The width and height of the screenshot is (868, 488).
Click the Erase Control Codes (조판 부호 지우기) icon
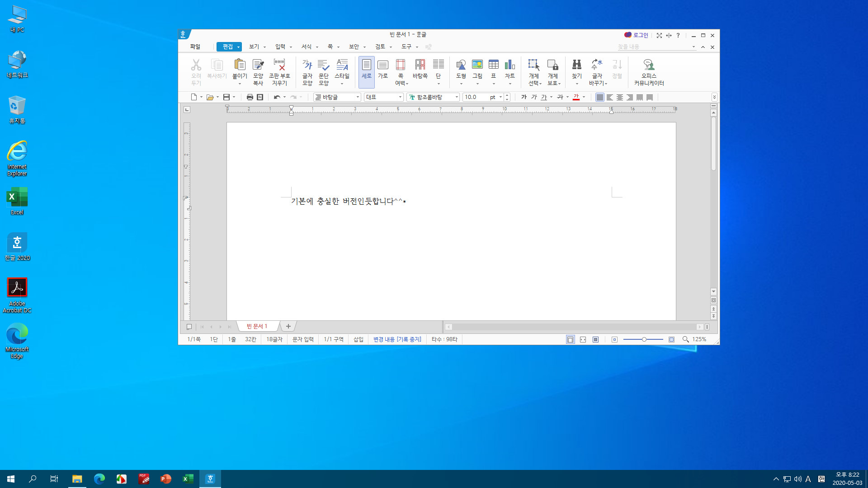(279, 65)
